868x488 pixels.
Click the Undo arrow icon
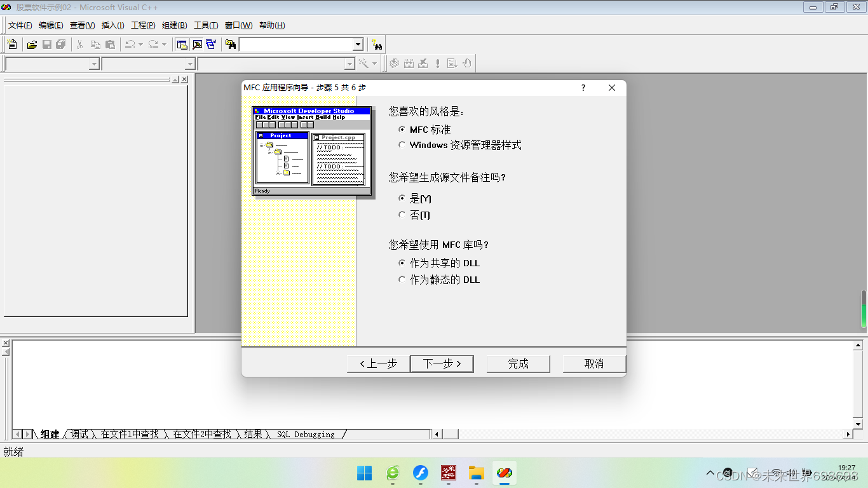[x=130, y=44]
